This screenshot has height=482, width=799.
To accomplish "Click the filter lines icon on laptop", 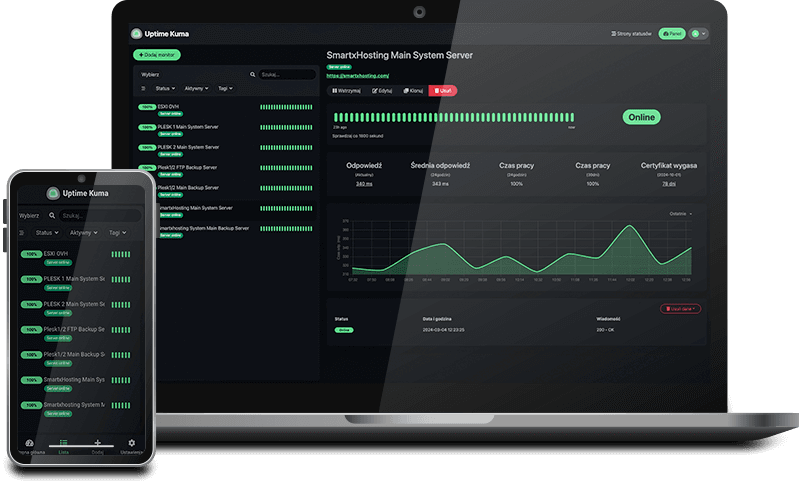I will (143, 89).
